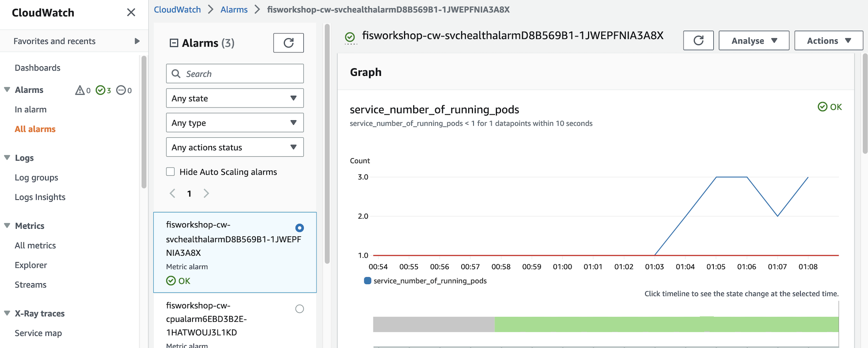868x348 pixels.
Task: Go to All alarms
Action: 35,129
